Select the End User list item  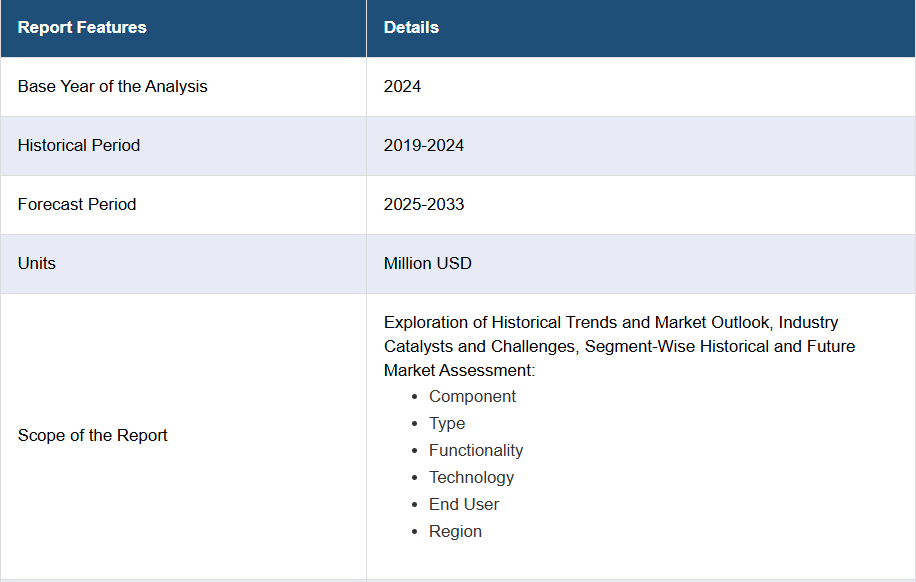coord(464,505)
